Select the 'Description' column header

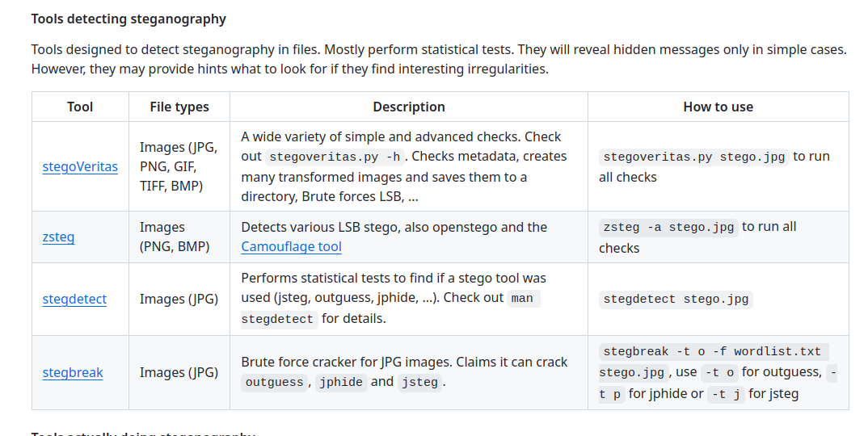[408, 107]
